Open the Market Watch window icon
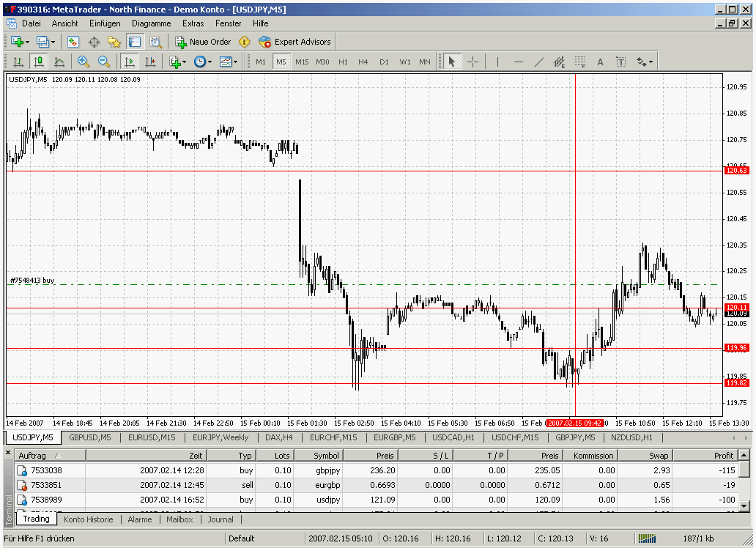Screen dimensions: 756x548 (73, 42)
